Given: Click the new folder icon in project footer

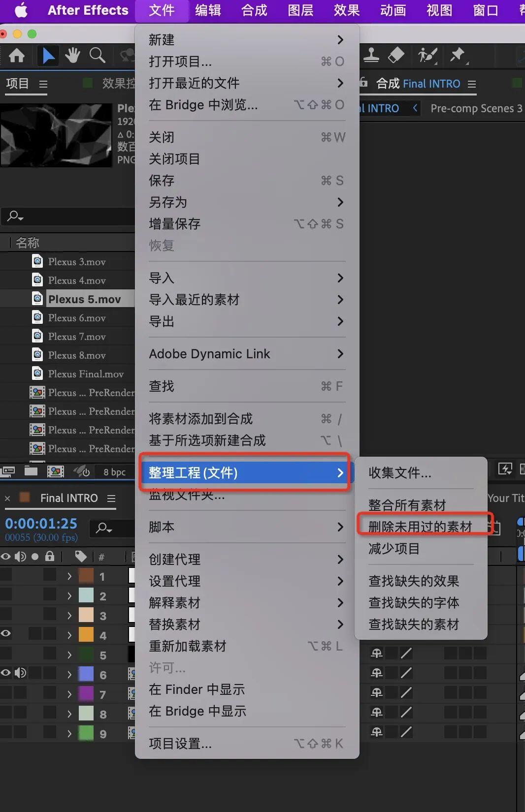Looking at the screenshot, I should (31, 471).
